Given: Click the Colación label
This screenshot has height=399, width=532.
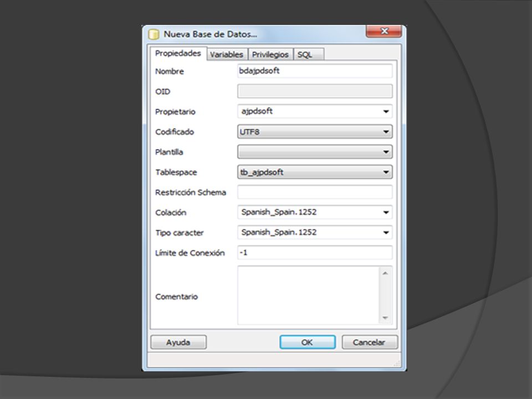Looking at the screenshot, I should coord(171,212).
